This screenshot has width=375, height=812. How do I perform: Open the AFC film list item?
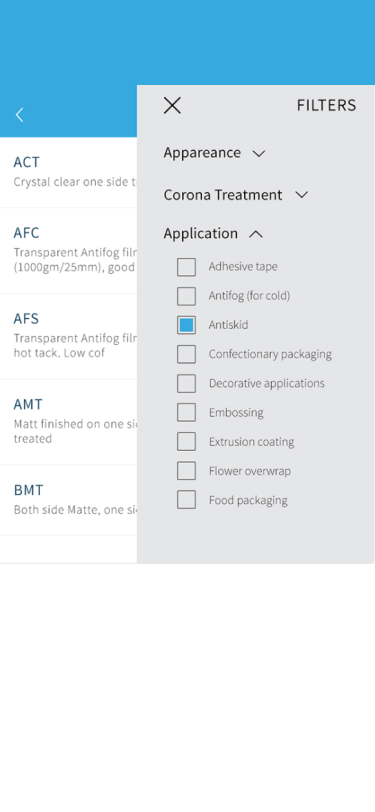[x=68, y=251]
